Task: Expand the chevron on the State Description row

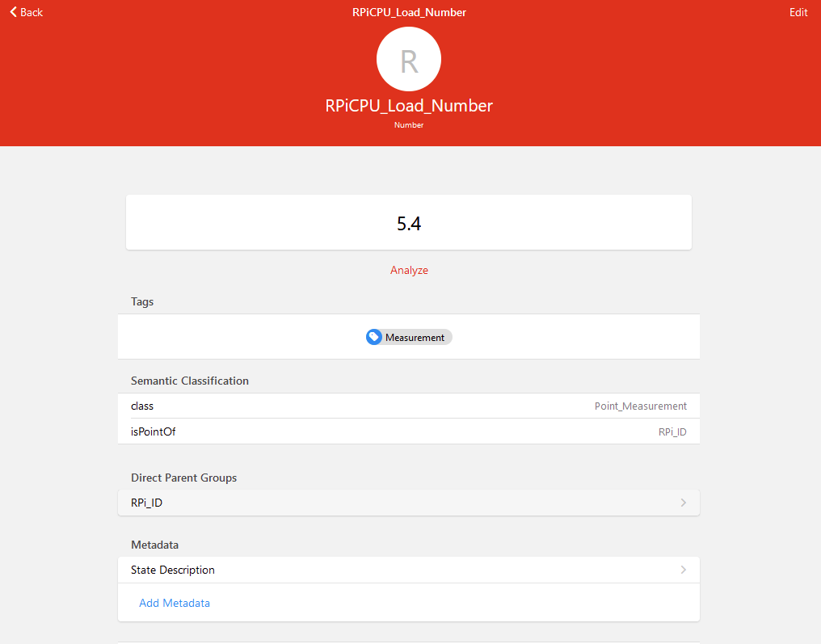Action: tap(683, 570)
